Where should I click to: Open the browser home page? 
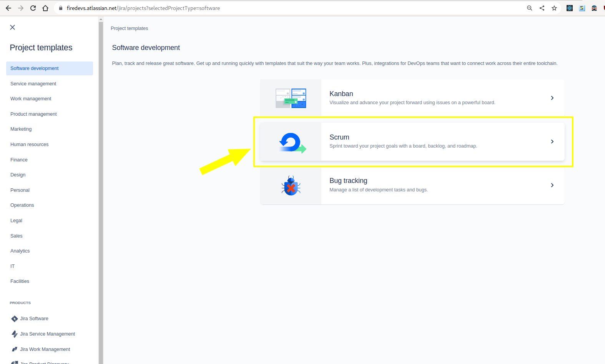pos(45,8)
